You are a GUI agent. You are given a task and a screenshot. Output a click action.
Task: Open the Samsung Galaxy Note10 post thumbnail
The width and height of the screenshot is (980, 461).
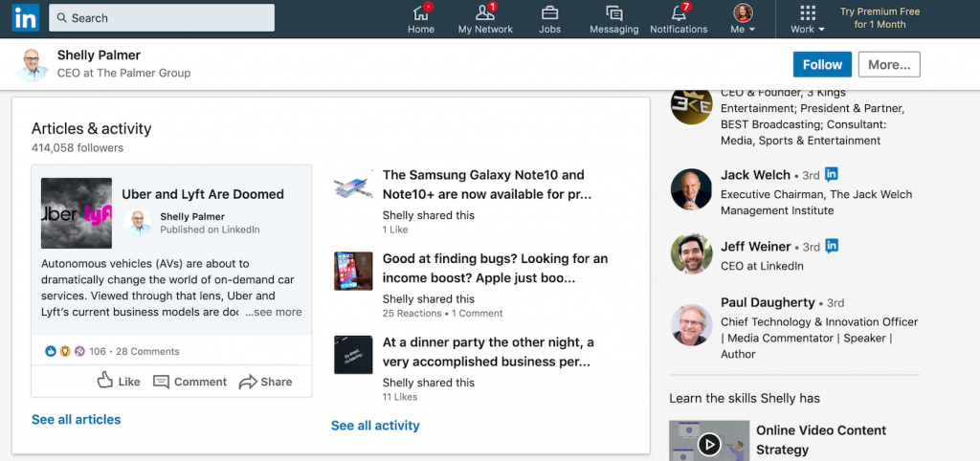click(x=353, y=185)
